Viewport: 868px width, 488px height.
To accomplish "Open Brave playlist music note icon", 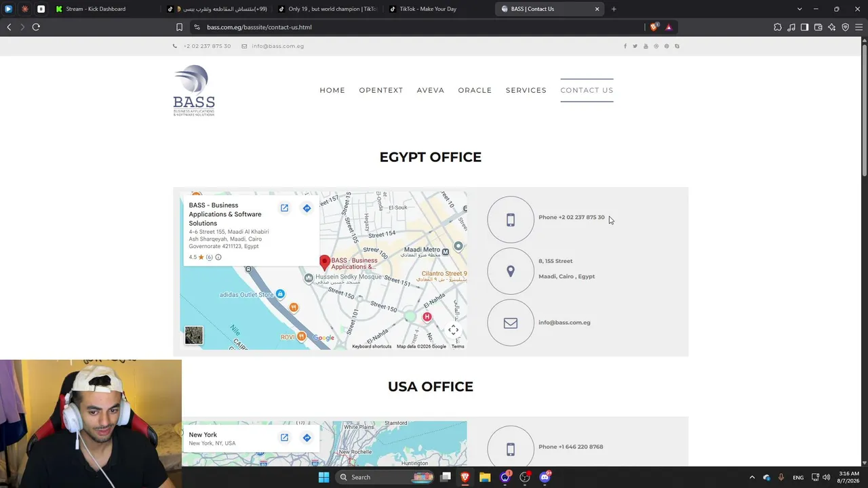I will point(791,27).
